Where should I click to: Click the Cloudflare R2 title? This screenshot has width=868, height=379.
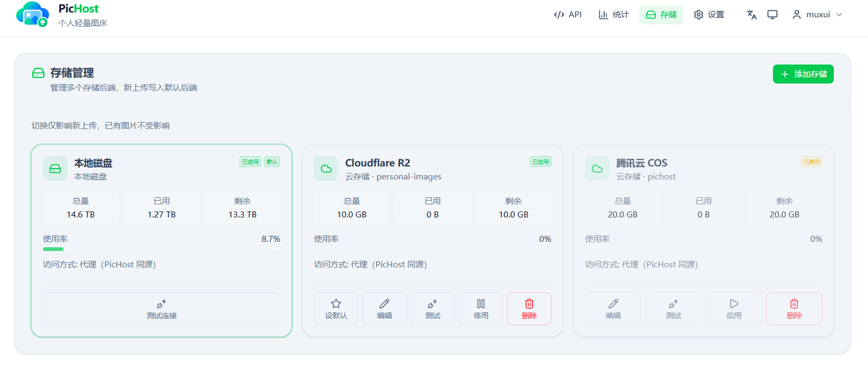[x=378, y=163]
